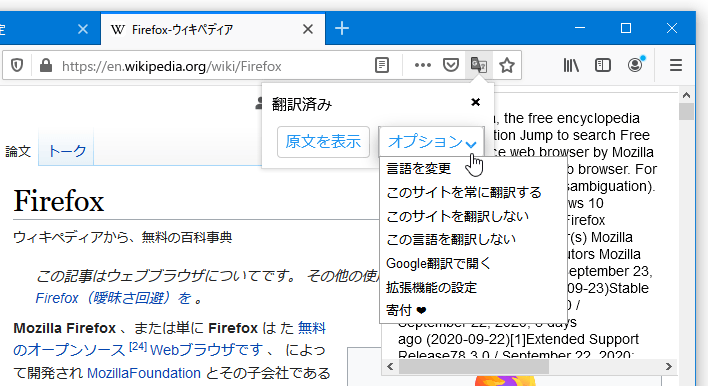Select the 論文 article tab
The image size is (708, 386).
click(x=18, y=151)
